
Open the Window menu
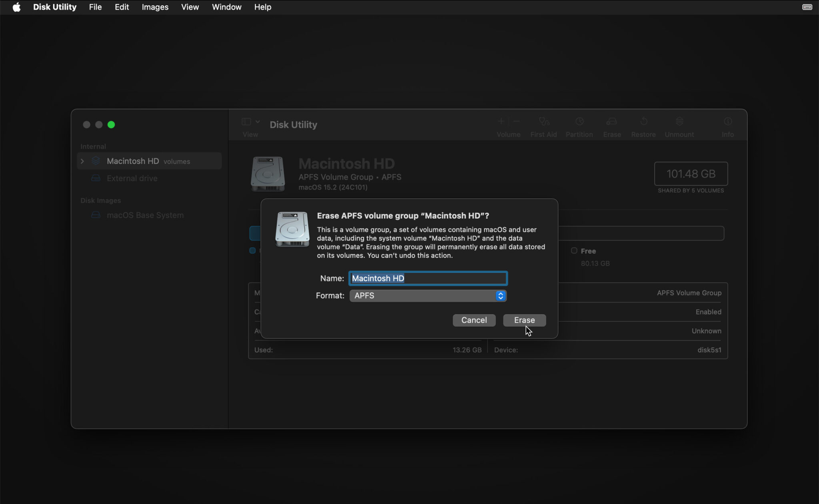[x=226, y=7]
